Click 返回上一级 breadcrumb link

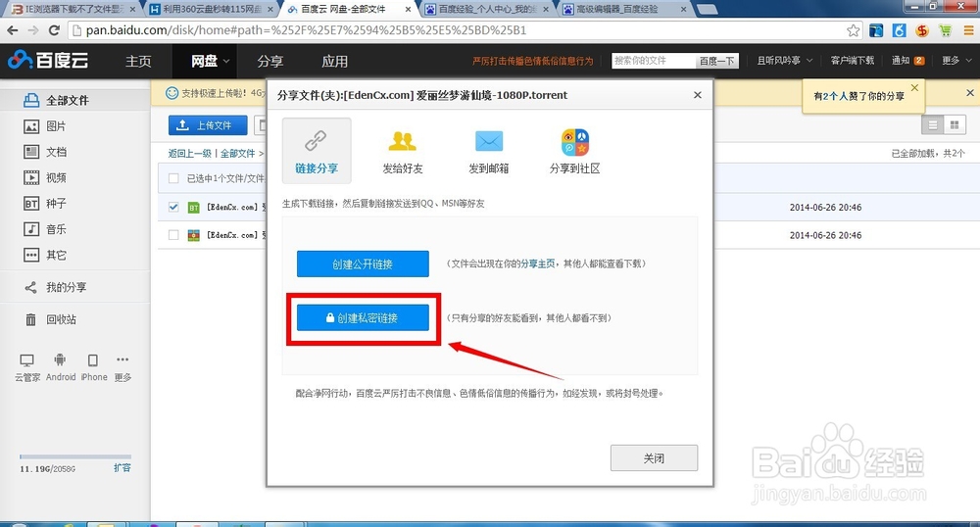coord(189,153)
